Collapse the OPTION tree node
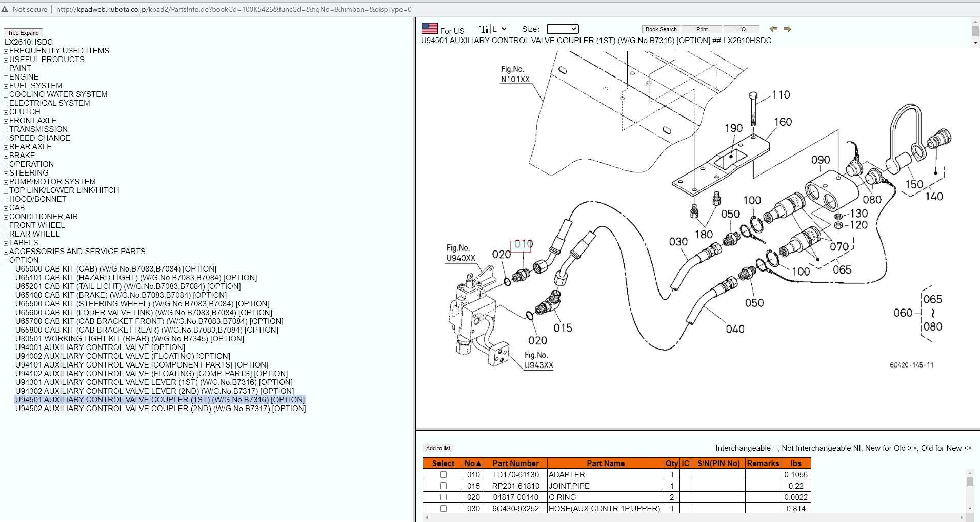Viewport: 980px width, 522px height. tap(6, 261)
